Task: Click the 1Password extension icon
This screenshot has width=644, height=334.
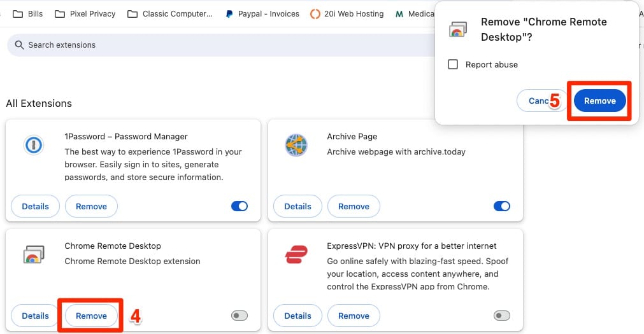Action: click(x=34, y=145)
